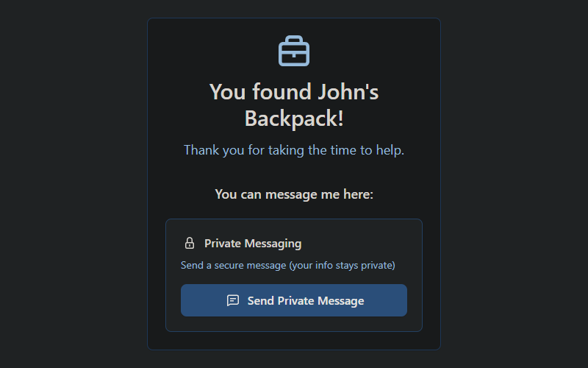The width and height of the screenshot is (588, 368).
Task: Click the chat bubble icon in the button
Action: tap(233, 300)
